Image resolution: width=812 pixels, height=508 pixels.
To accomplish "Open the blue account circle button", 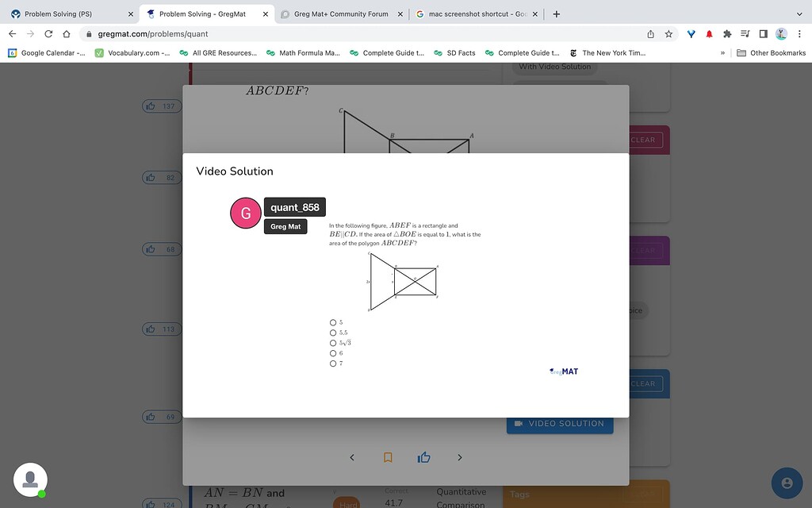I will click(x=787, y=483).
